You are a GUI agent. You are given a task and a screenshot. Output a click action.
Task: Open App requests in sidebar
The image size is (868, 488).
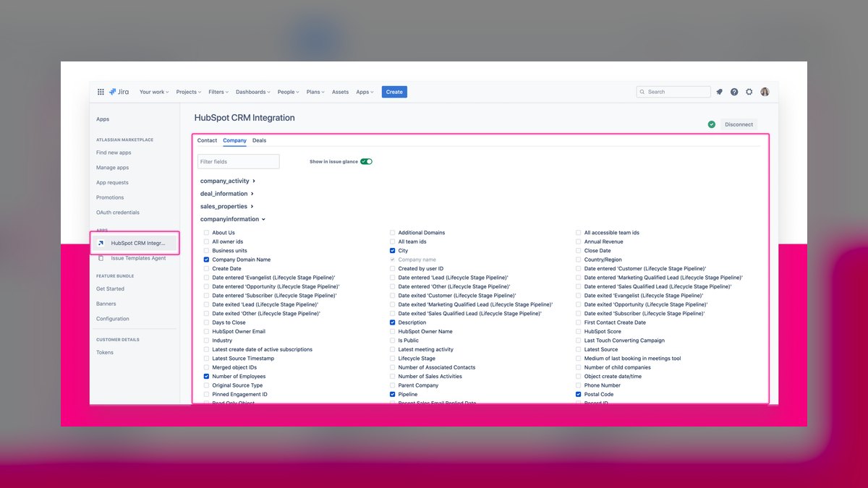[112, 183]
